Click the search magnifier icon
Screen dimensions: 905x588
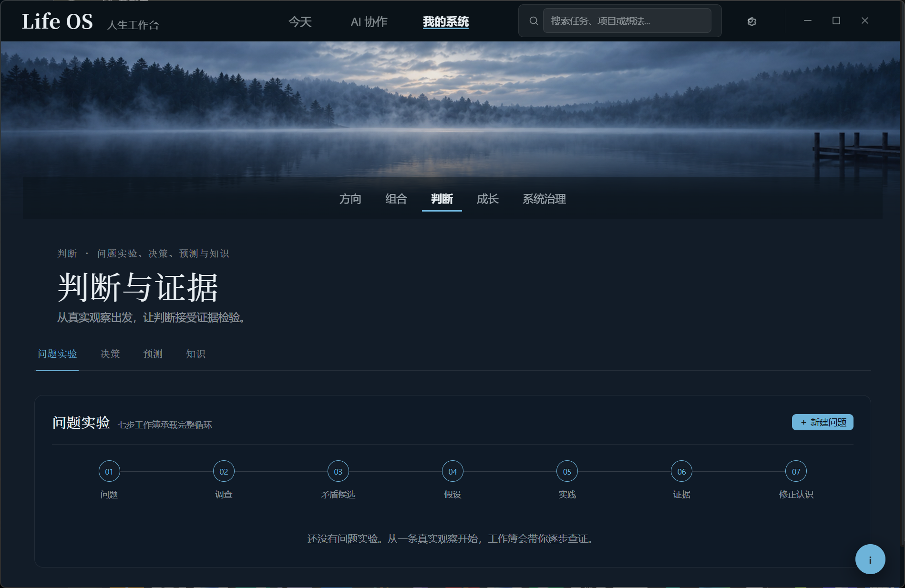click(x=534, y=21)
